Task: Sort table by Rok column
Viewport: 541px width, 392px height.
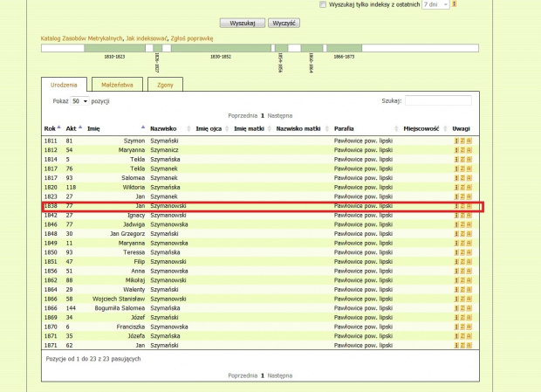Action: click(51, 128)
